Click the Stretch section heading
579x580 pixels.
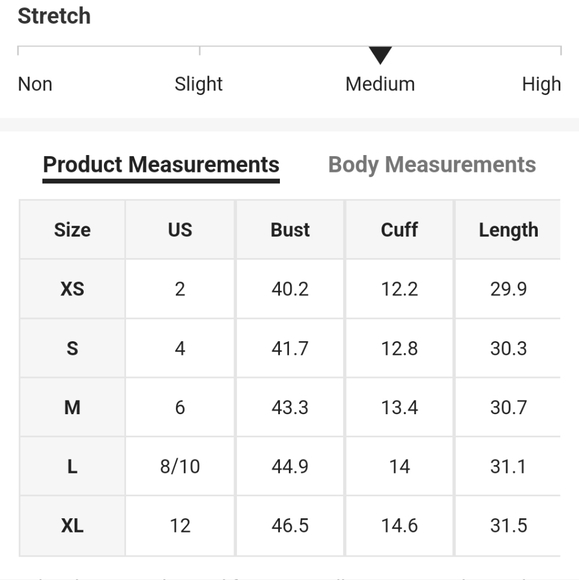click(x=54, y=16)
